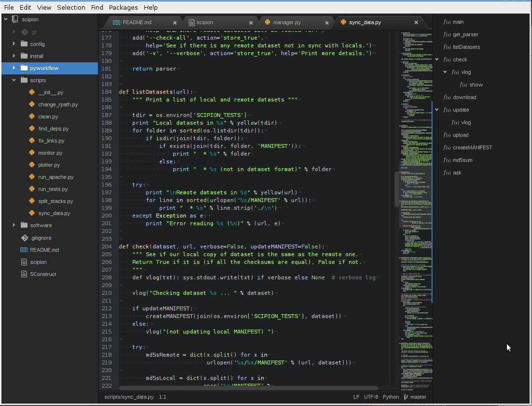Viewport: 532px width, 406px height.
Task: Open the Packages menu
Action: click(123, 7)
